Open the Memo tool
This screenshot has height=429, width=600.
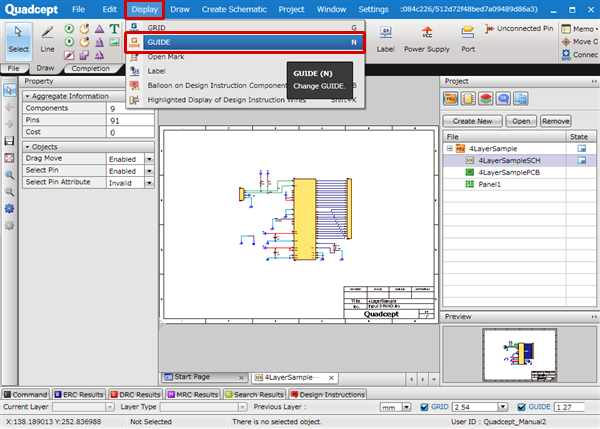point(578,29)
